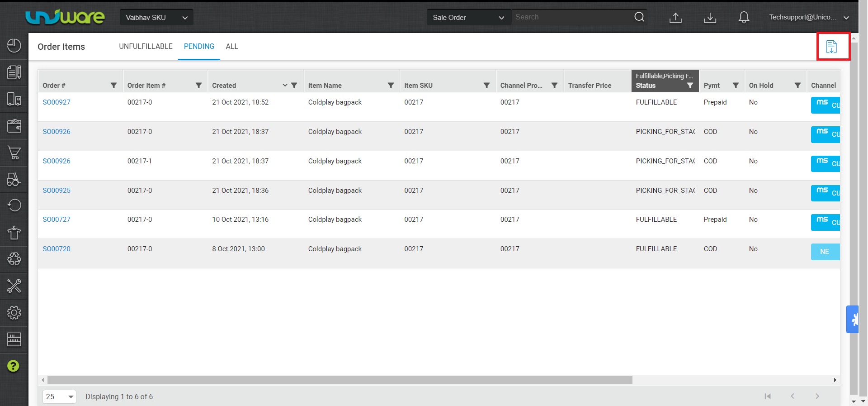This screenshot has width=868, height=406.
Task: Toggle the Created column sort chevron
Action: [x=285, y=86]
